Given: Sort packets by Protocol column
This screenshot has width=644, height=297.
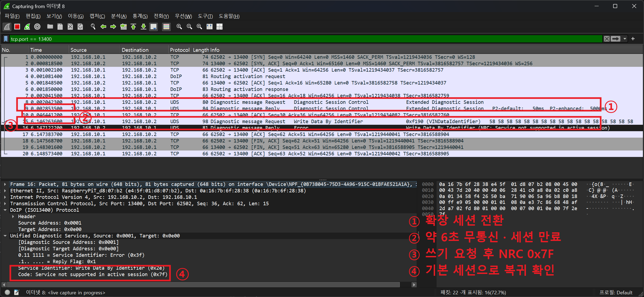Looking at the screenshot, I should [180, 50].
